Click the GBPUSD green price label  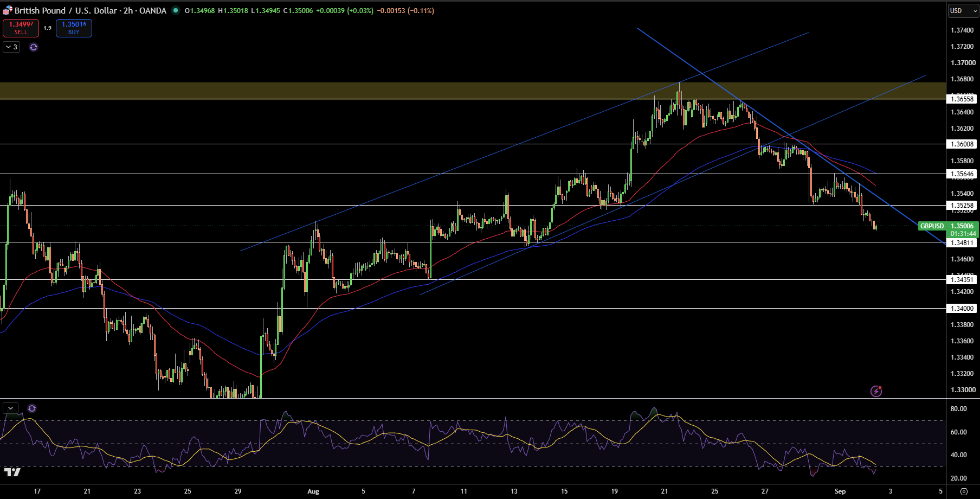[932, 226]
